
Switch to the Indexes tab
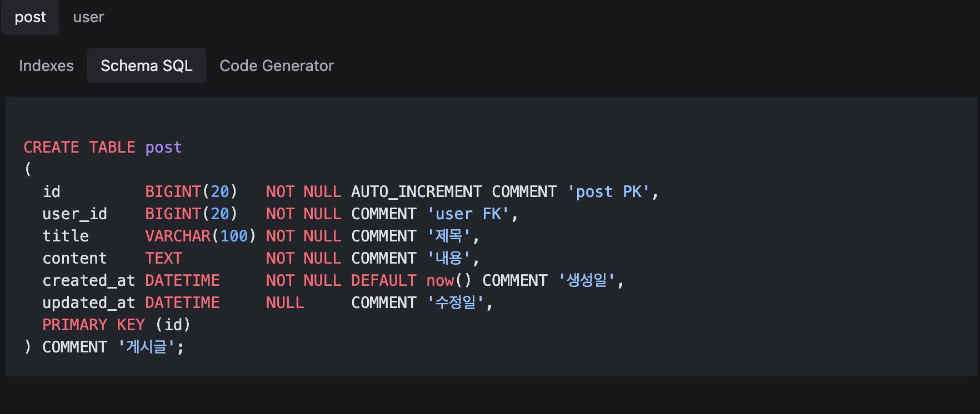(x=46, y=65)
